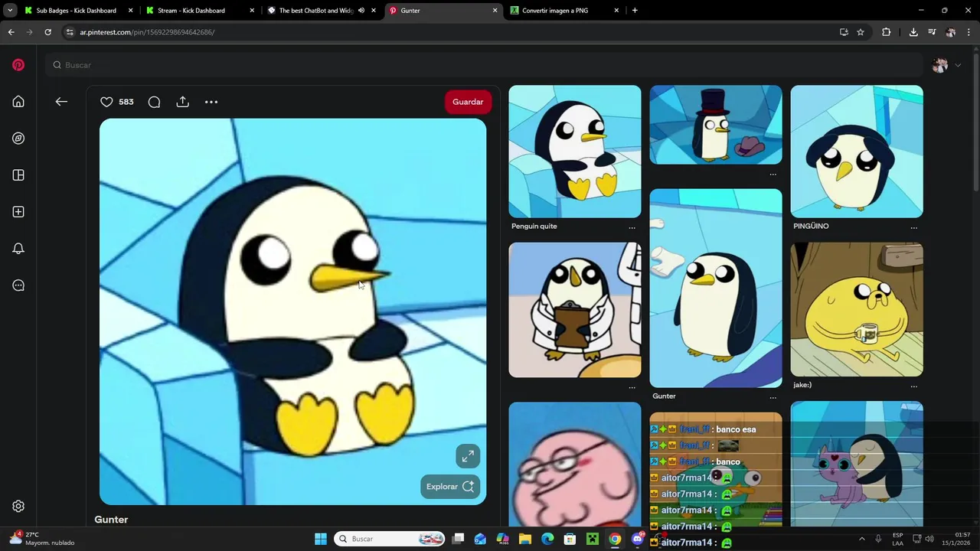Reload the Pinterest page
980x551 pixels.
coord(47,32)
